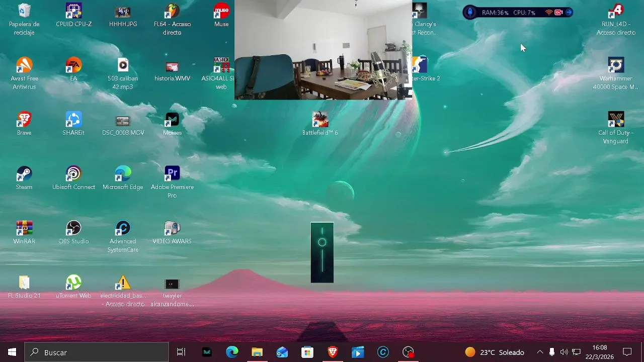This screenshot has width=644, height=362.
Task: Open the 16:08 clock and calendar
Action: [x=599, y=352]
